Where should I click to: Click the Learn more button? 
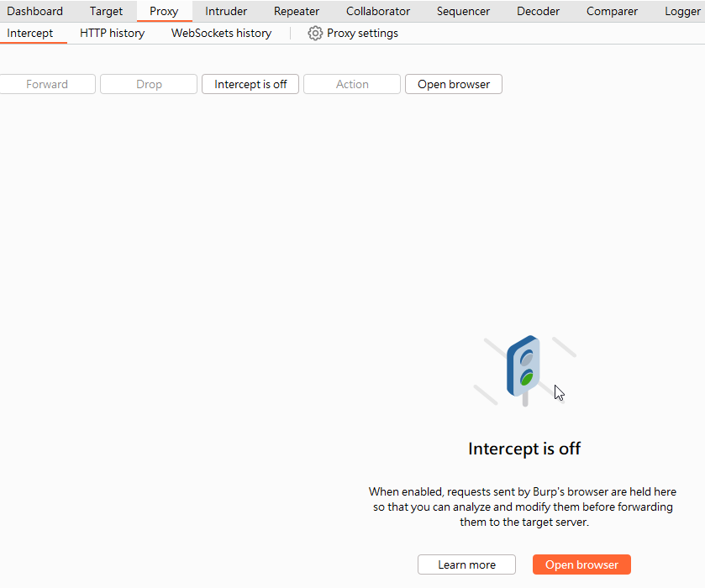click(x=466, y=564)
